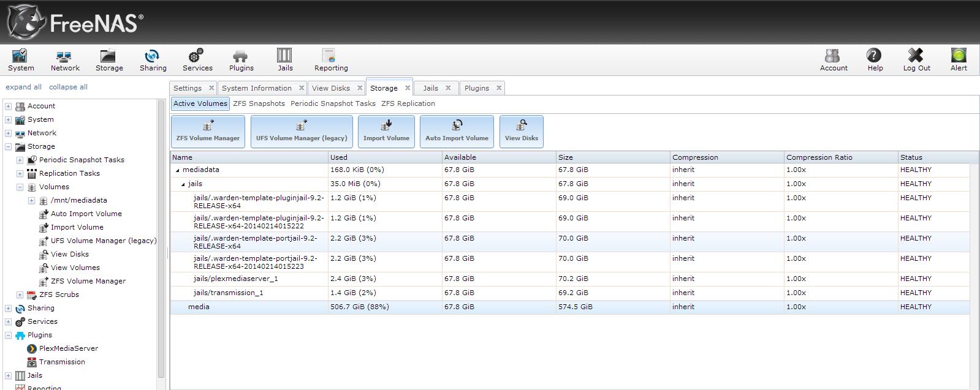Click the FreeNAS logo
This screenshot has width=980, height=390.
pos(75,22)
